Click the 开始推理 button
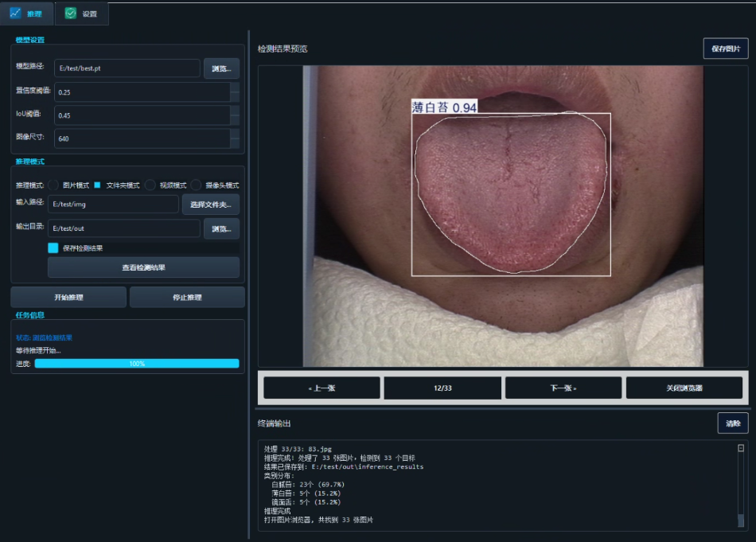This screenshot has height=542, width=756. [x=68, y=297]
